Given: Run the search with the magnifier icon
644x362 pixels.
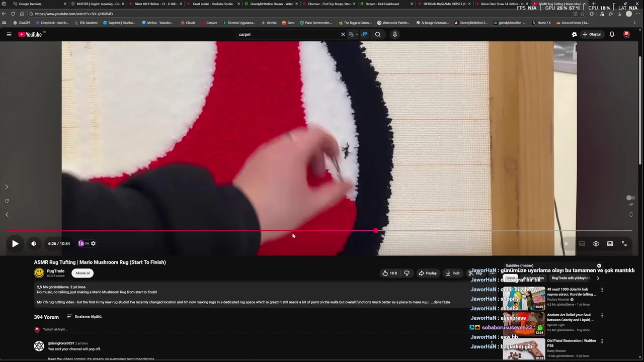Looking at the screenshot, I should (x=378, y=34).
